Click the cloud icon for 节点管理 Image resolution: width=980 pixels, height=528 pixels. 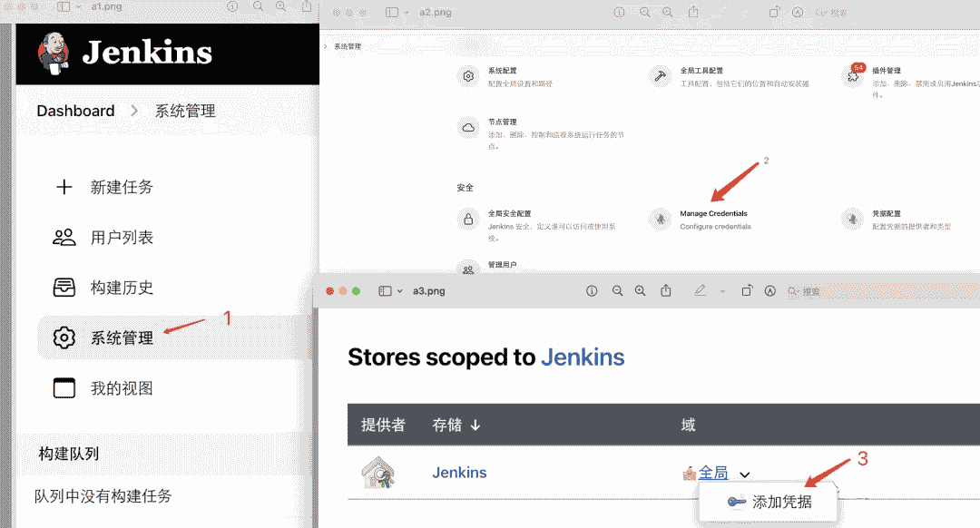point(468,127)
